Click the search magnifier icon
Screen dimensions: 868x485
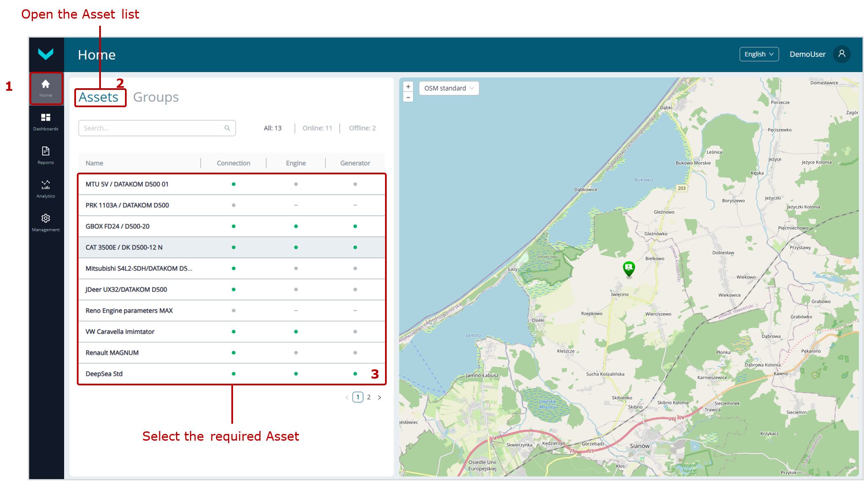tap(227, 128)
